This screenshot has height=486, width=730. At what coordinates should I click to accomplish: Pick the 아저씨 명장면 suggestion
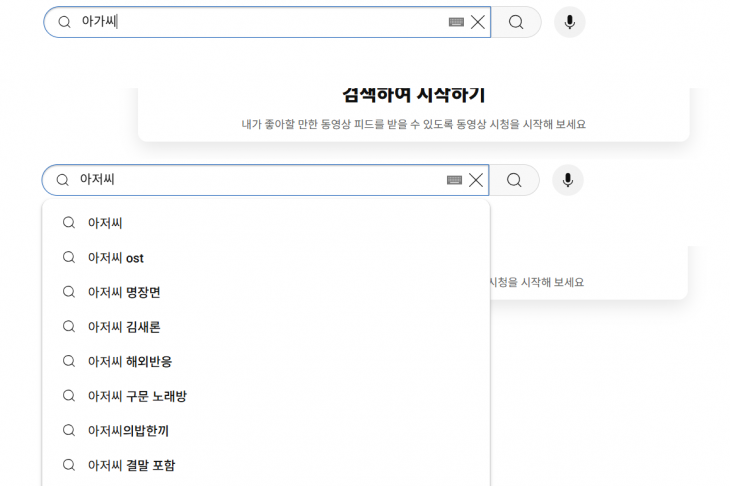[124, 292]
